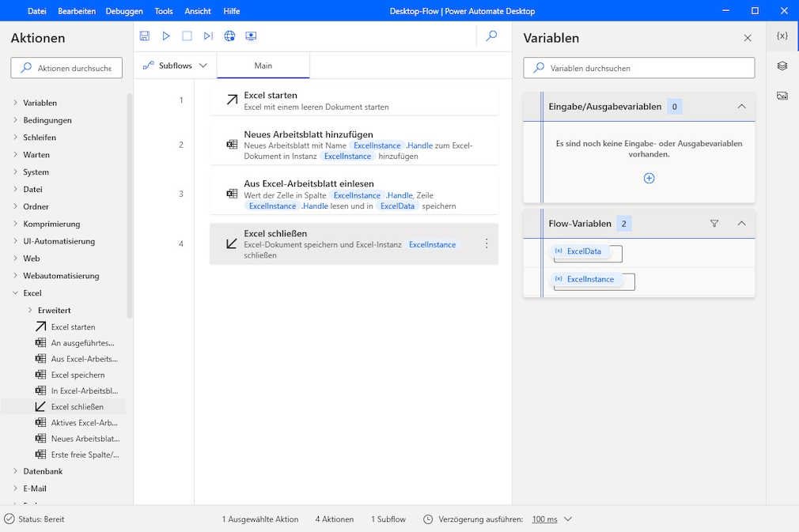Open the flow designer search magnifier

point(491,36)
